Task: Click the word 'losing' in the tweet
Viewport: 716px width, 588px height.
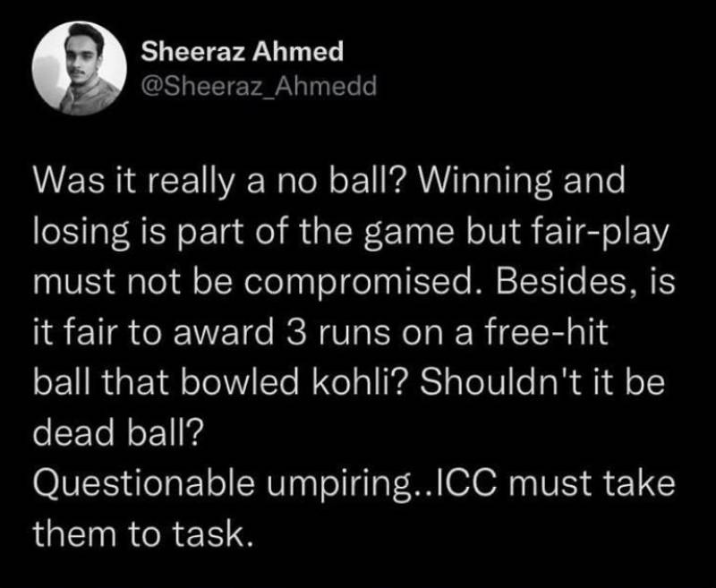Action: coord(76,235)
